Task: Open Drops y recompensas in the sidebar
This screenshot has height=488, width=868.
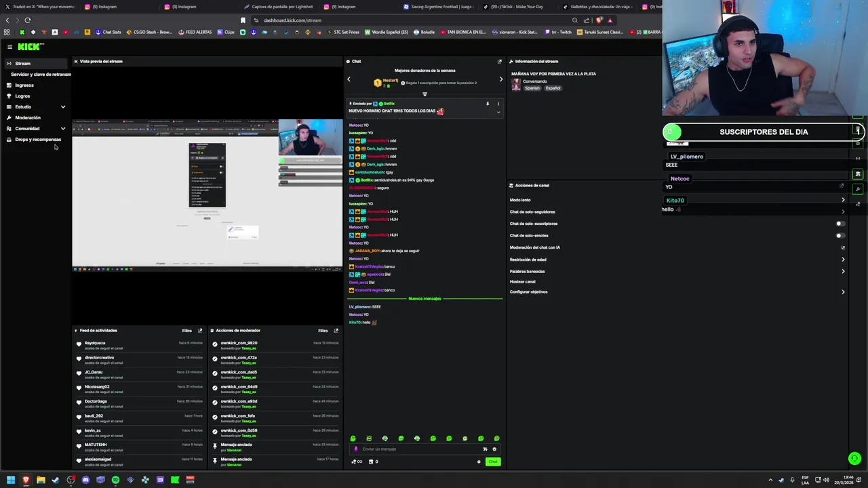Action: pos(38,140)
